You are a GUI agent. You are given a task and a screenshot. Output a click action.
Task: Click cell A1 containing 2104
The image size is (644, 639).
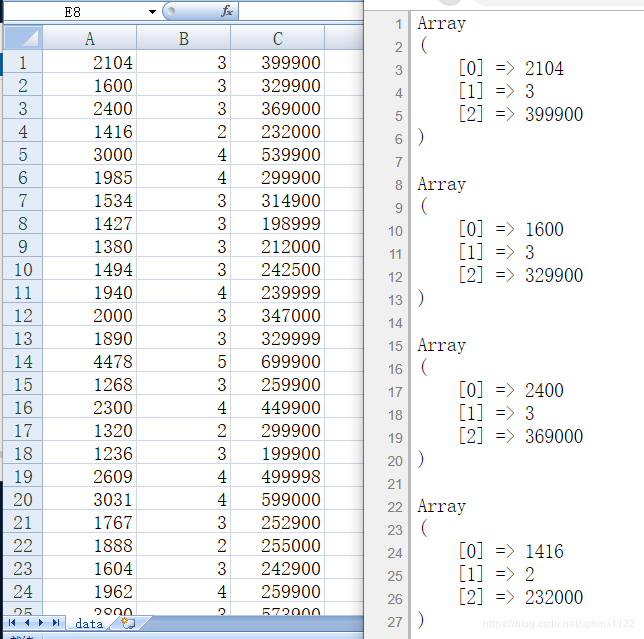(x=90, y=62)
